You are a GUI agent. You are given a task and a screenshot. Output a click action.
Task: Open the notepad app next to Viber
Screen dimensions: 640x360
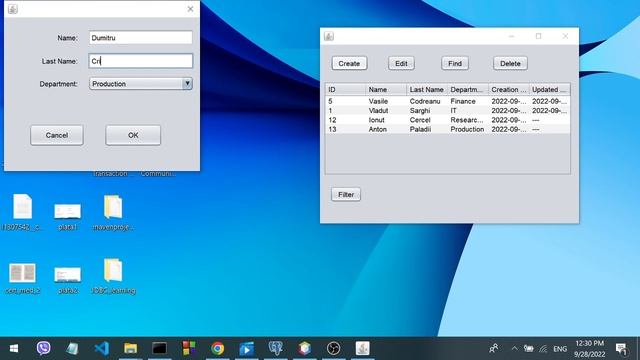pyautogui.click(x=72, y=348)
